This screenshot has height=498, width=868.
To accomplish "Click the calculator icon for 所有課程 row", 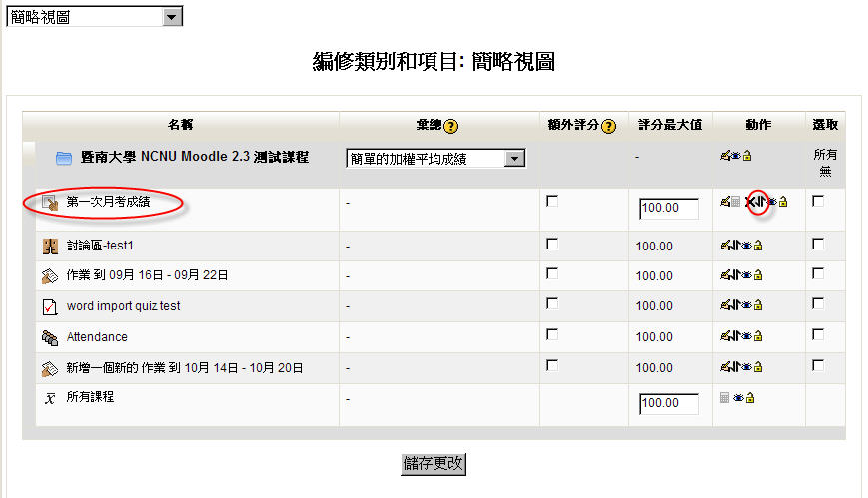I will click(725, 398).
